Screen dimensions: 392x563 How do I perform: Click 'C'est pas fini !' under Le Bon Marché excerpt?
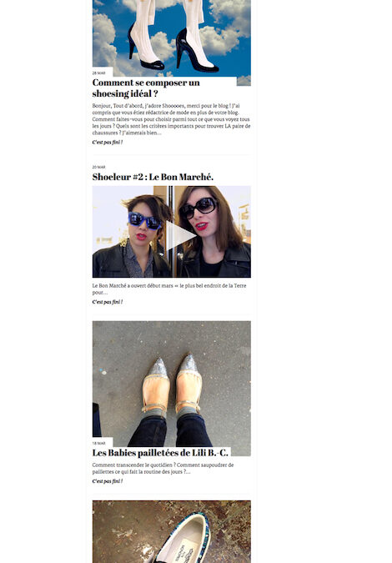[x=108, y=302]
